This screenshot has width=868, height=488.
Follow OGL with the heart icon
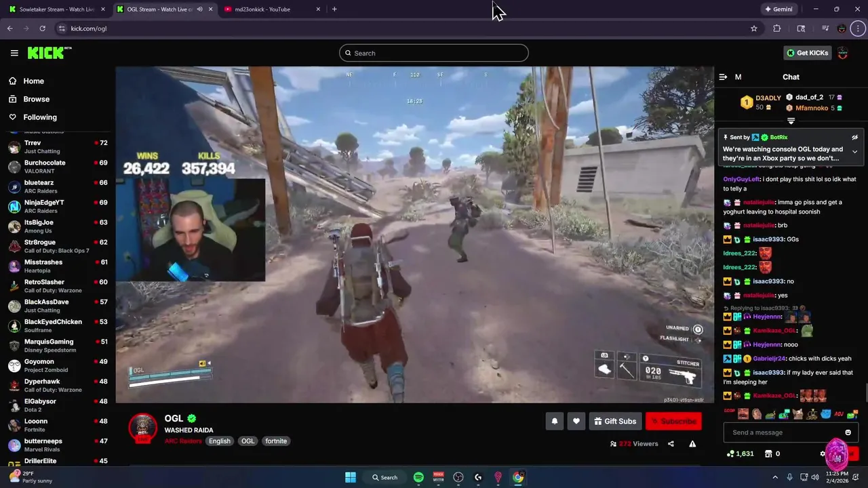[x=576, y=421]
